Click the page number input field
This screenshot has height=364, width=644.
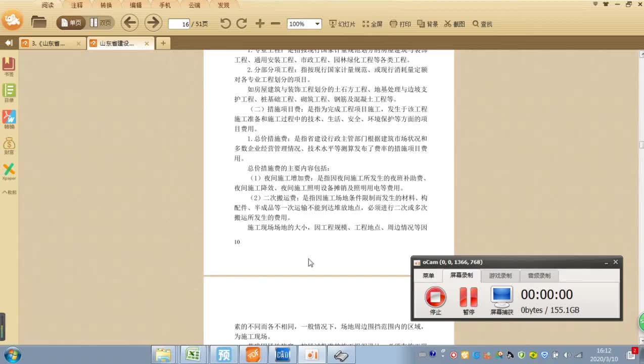pyautogui.click(x=179, y=24)
